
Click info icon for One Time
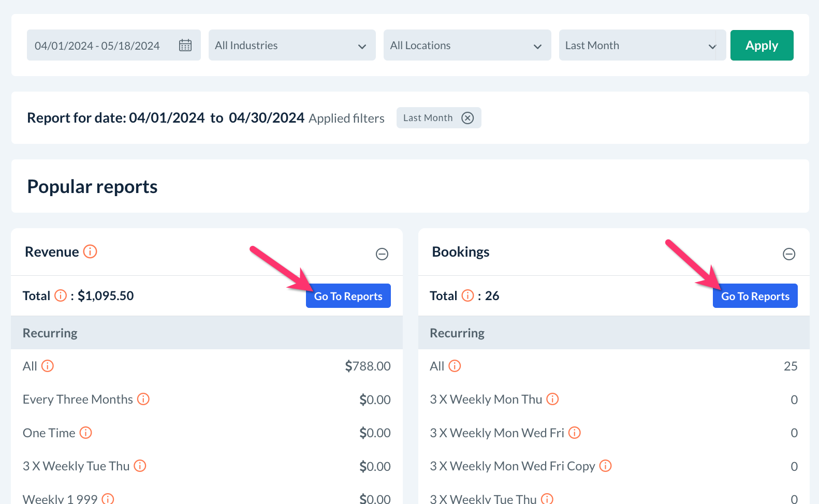tap(86, 433)
